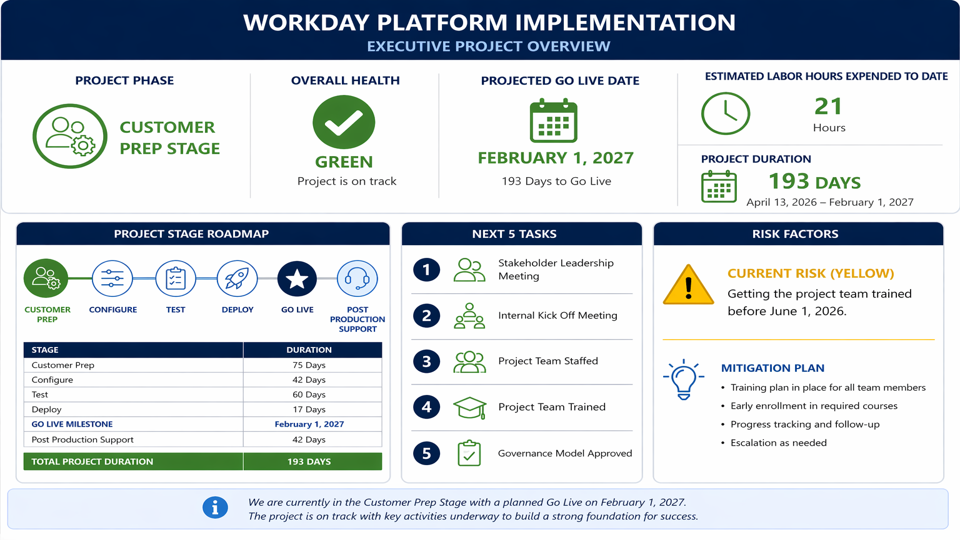This screenshot has width=960, height=540.
Task: Click the Governance Model Approved task text
Action: [x=565, y=453]
